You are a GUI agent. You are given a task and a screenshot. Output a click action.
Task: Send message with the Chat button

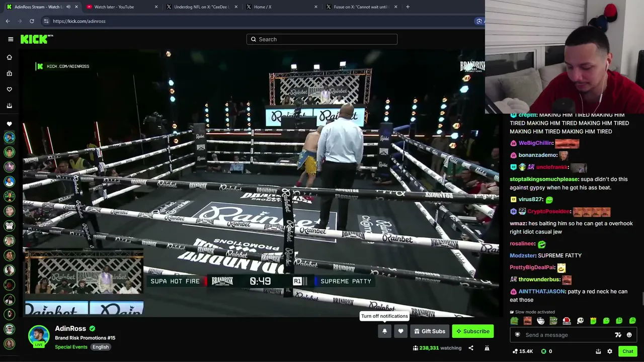[627, 351]
